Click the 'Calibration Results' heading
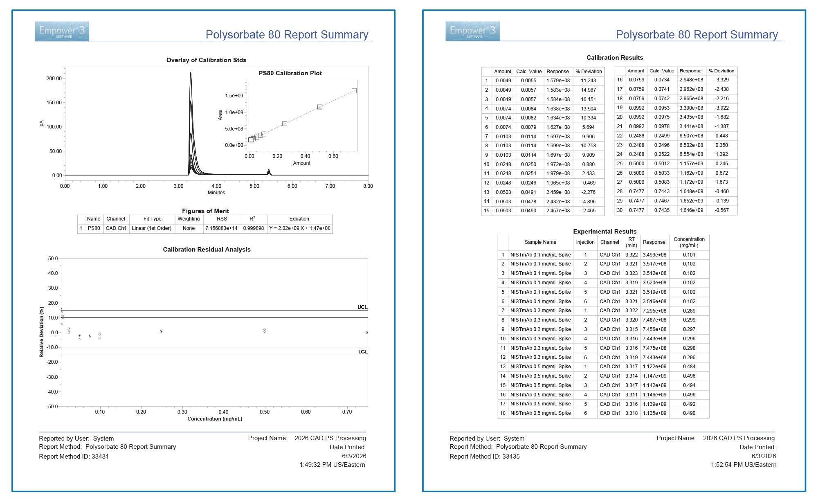The height and width of the screenshot is (504, 818). 615,58
